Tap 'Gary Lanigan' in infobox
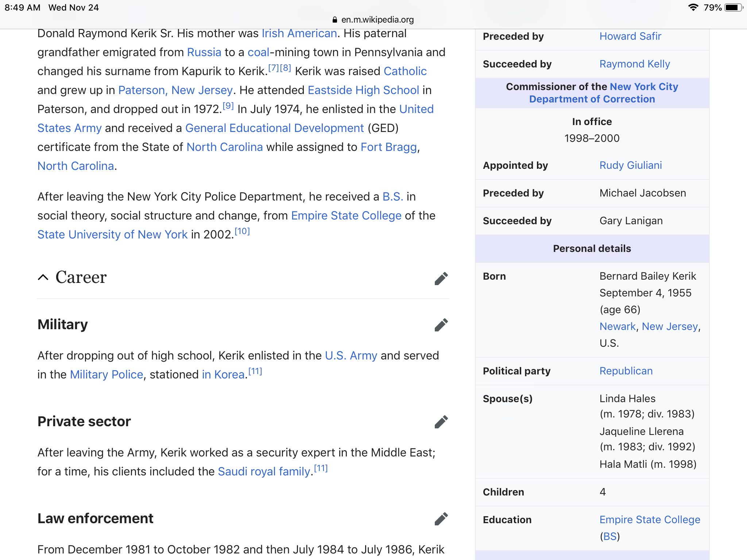Viewport: 747px width, 560px height. [x=631, y=221]
